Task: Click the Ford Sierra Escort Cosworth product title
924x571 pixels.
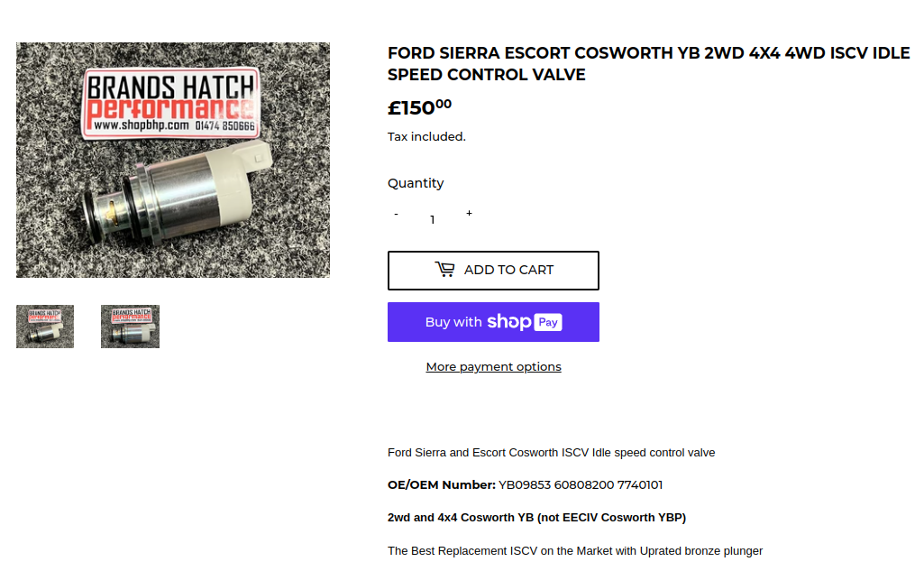Action: coord(648,64)
